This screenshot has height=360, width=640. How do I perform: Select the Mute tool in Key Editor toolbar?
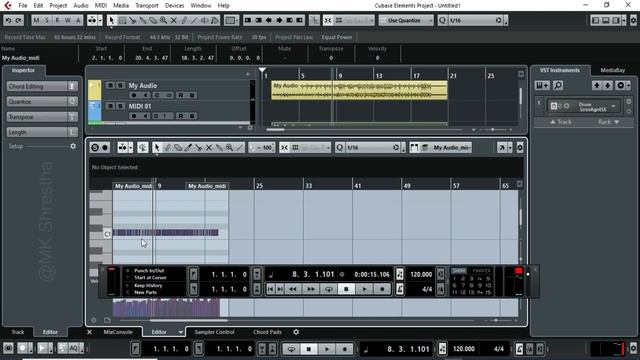(209, 147)
